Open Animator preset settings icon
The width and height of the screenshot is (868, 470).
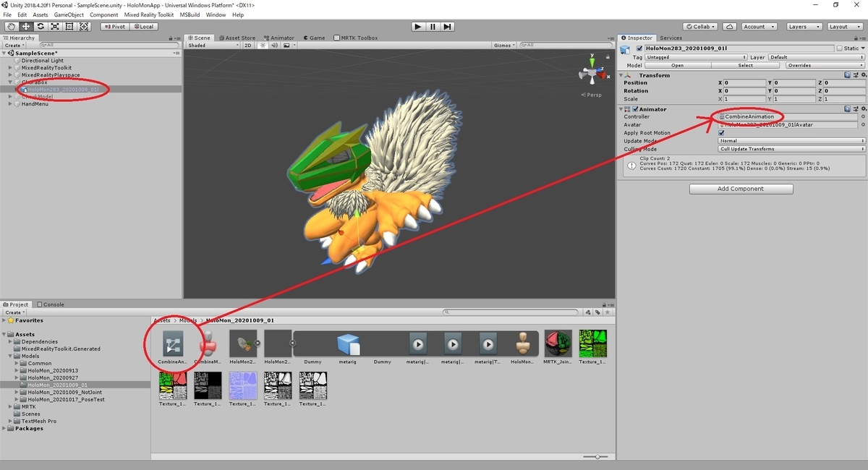coord(854,109)
